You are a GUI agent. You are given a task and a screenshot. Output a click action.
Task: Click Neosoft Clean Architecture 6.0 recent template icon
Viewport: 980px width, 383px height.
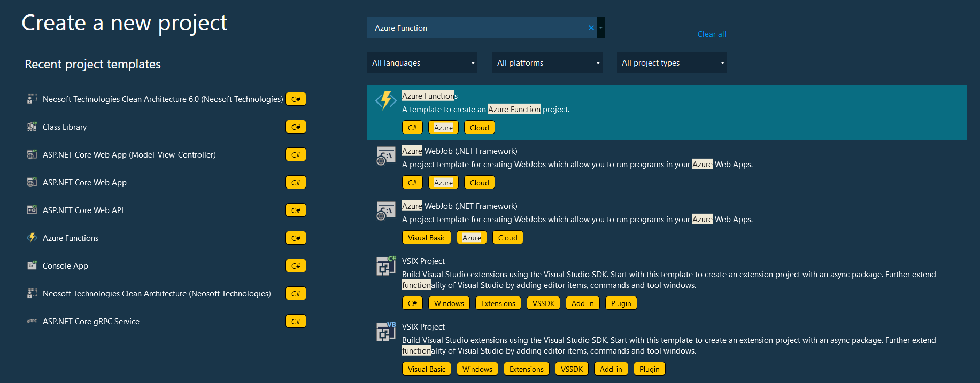click(32, 99)
